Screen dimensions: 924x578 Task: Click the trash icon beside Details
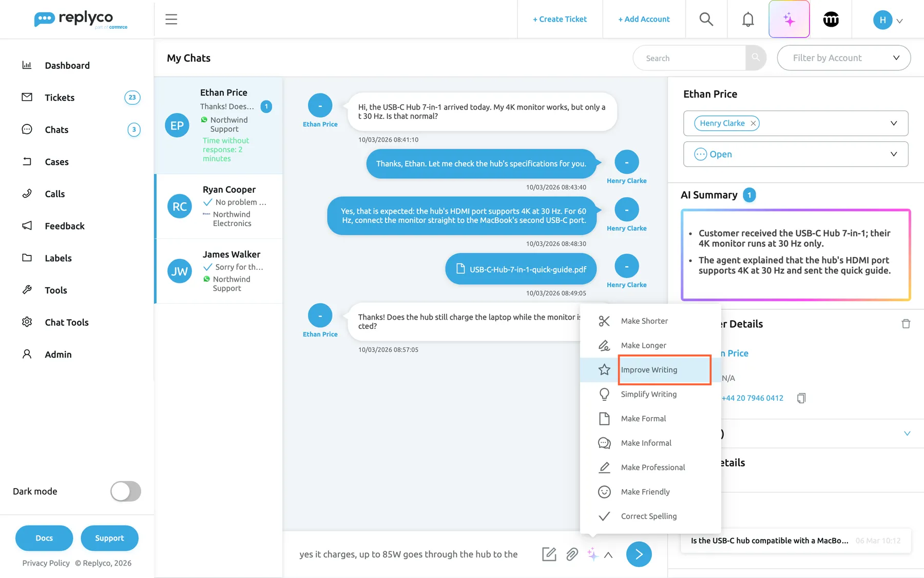tap(906, 324)
